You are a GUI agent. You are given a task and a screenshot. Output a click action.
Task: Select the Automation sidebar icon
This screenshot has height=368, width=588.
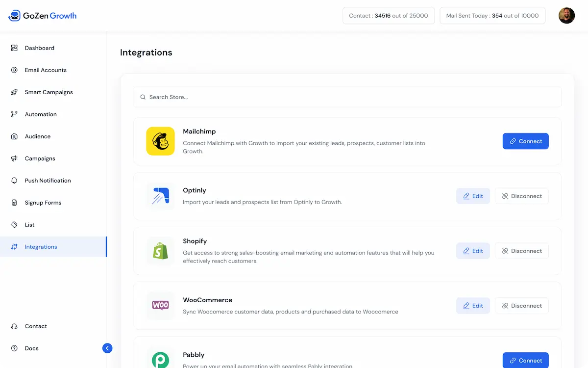pyautogui.click(x=14, y=114)
